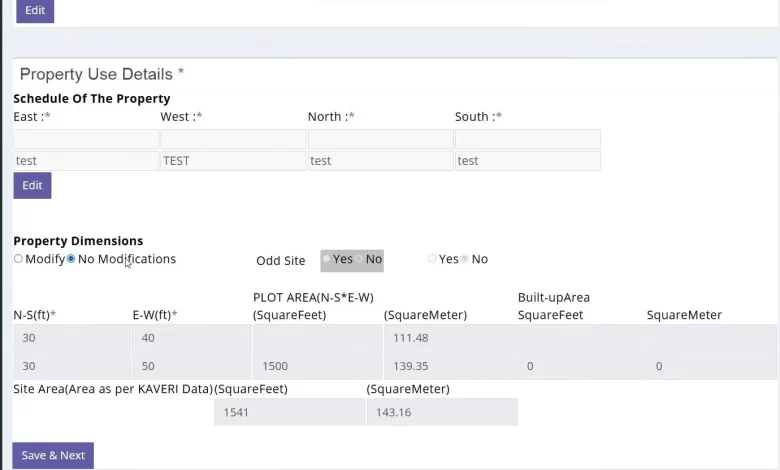Select the rightmost Yes radio button
This screenshot has width=780, height=470.
point(432,259)
